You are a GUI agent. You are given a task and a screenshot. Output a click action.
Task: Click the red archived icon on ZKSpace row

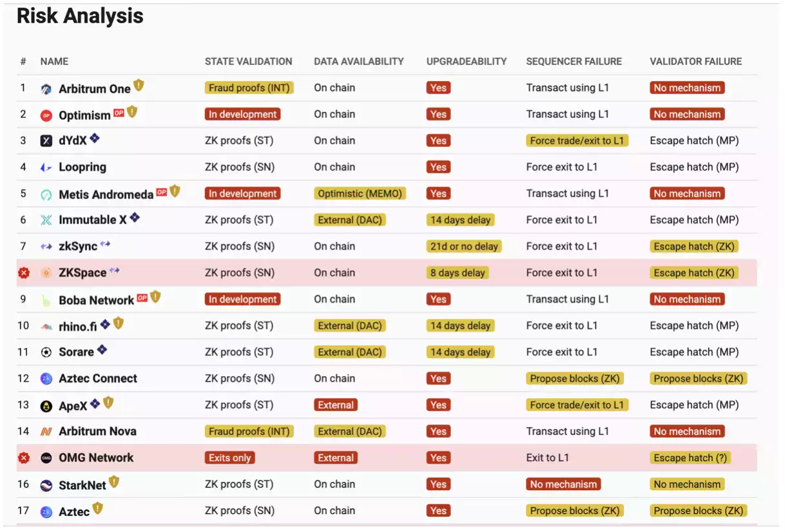point(24,273)
